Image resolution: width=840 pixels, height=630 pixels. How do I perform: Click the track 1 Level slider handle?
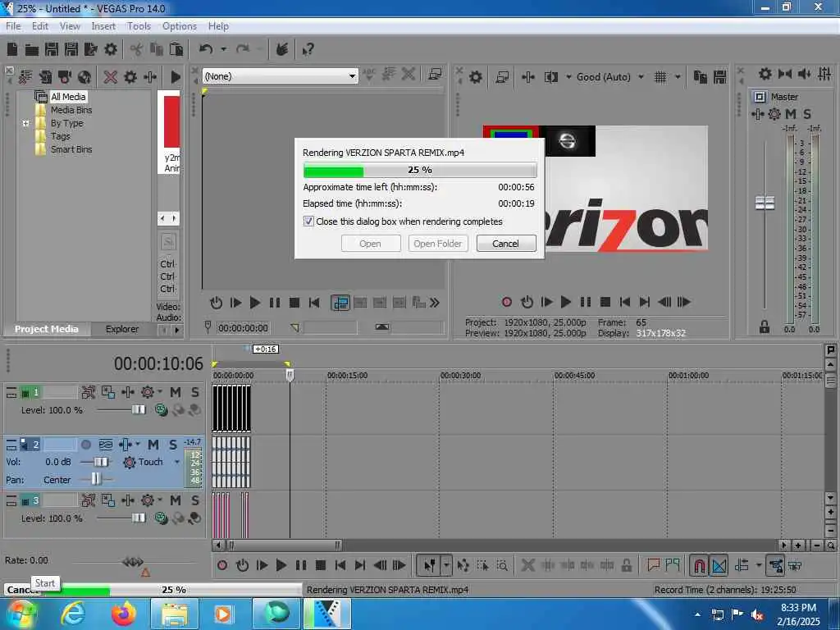(x=138, y=410)
